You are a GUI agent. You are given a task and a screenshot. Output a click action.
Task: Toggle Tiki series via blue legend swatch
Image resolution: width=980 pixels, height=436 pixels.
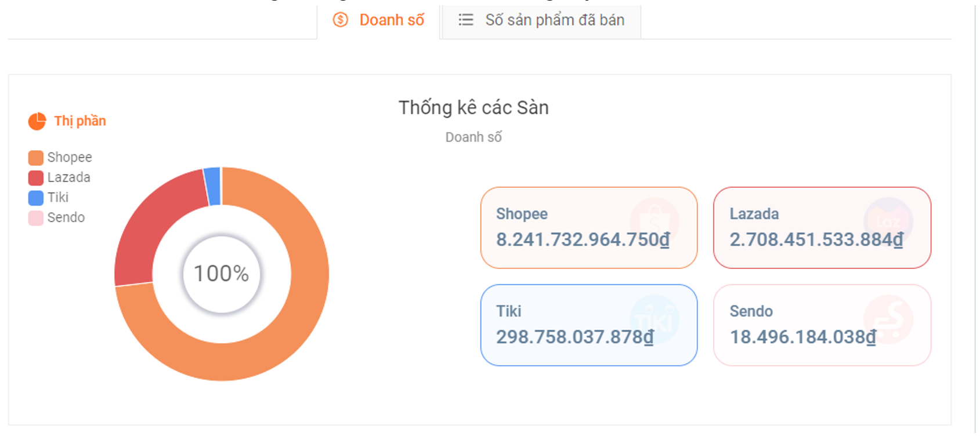click(x=36, y=198)
